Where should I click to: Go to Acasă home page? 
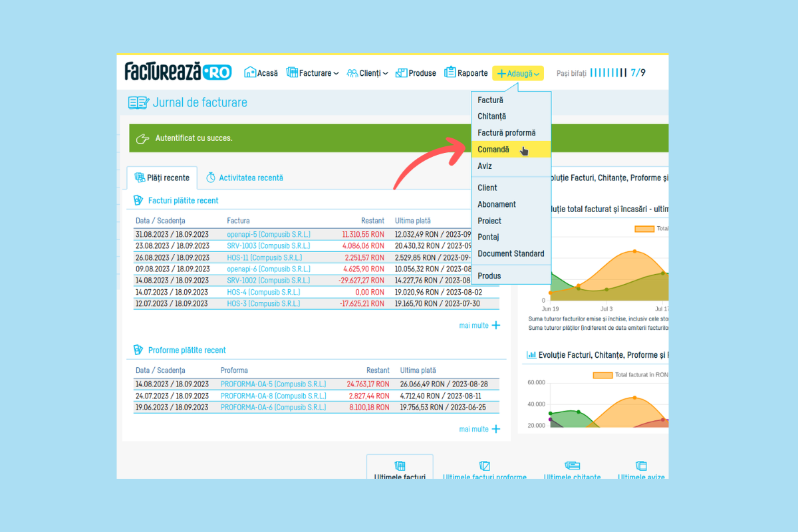click(x=261, y=73)
